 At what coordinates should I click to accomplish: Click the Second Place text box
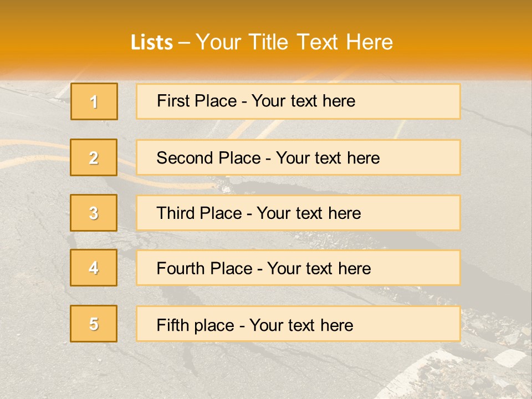coord(298,157)
